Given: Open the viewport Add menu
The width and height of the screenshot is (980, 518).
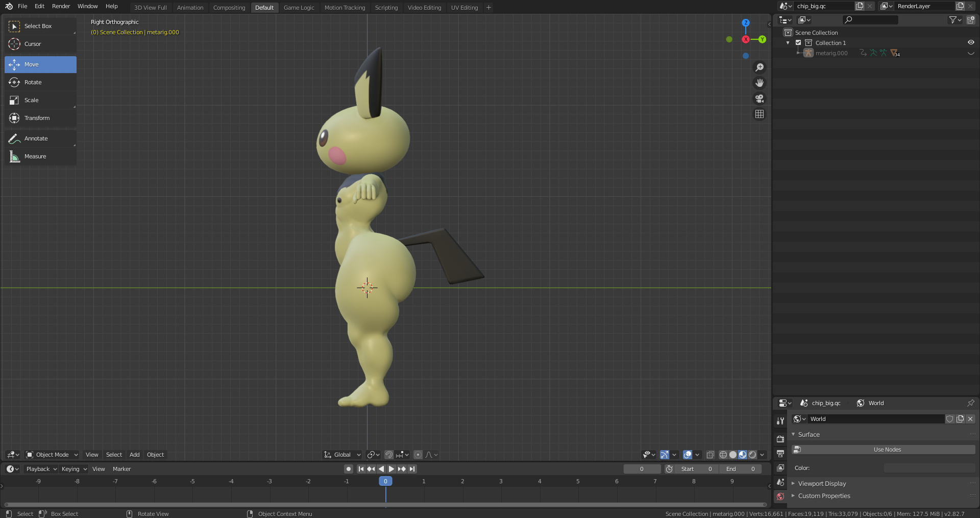Looking at the screenshot, I should [x=134, y=455].
